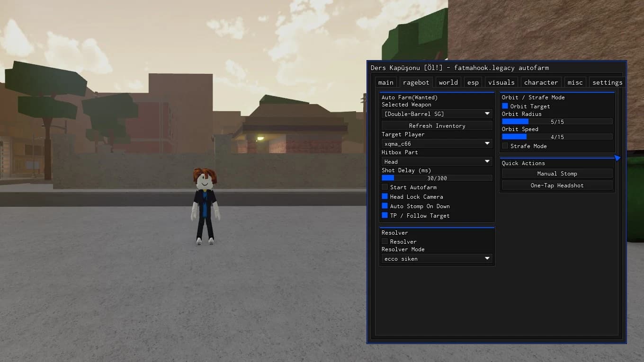Expand the Hitbox Part dropdown
The height and width of the screenshot is (362, 644).
pos(437,161)
